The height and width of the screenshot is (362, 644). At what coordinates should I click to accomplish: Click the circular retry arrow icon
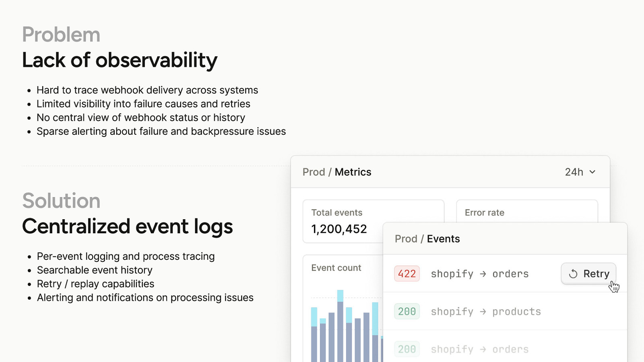tap(573, 274)
